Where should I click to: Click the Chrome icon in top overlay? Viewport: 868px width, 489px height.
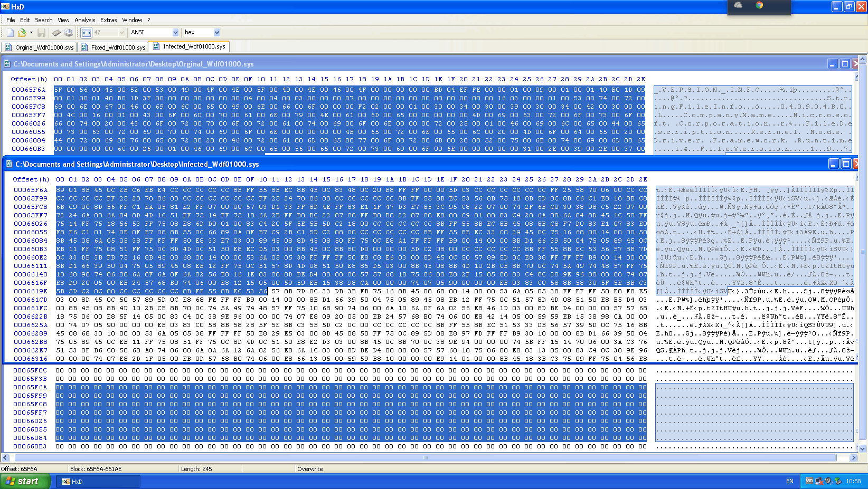click(x=759, y=5)
